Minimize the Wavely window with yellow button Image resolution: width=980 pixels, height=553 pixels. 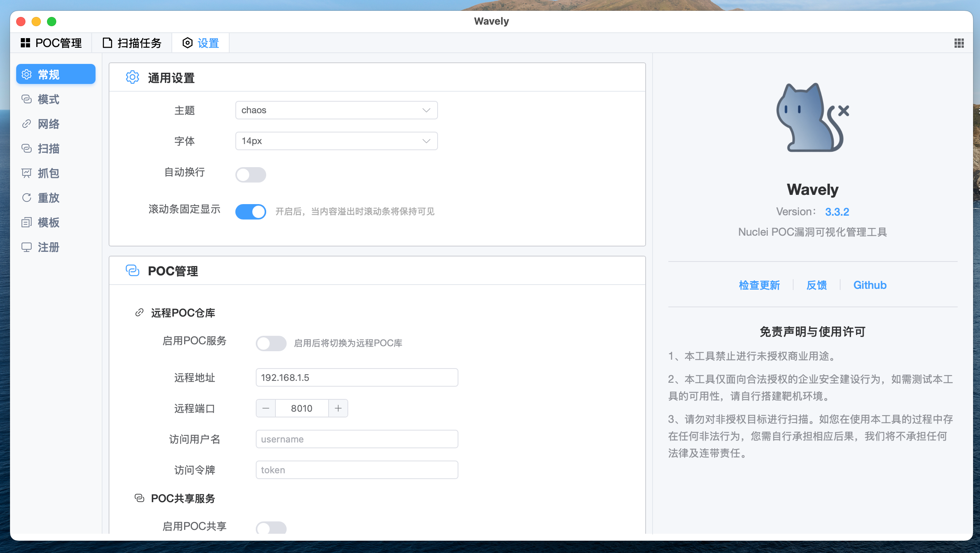coord(36,21)
